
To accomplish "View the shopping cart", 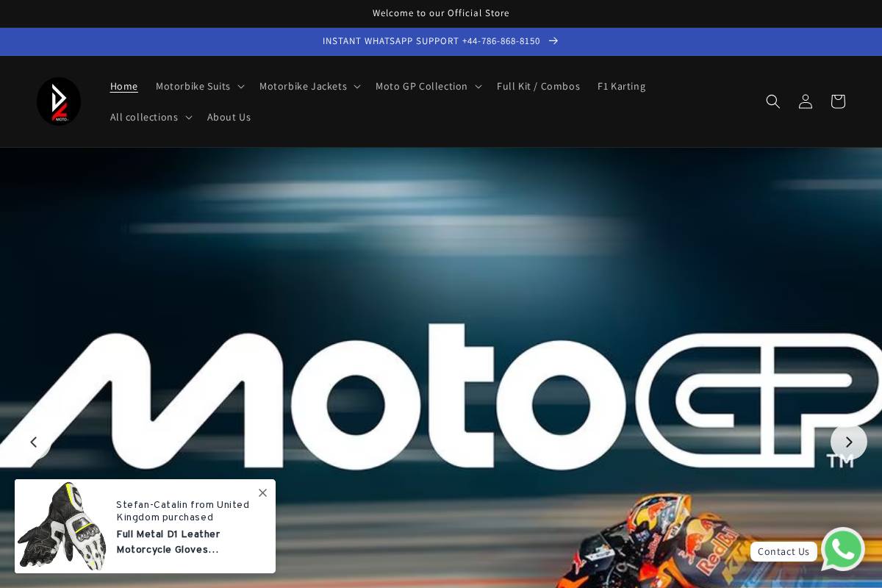I will pos(838,101).
